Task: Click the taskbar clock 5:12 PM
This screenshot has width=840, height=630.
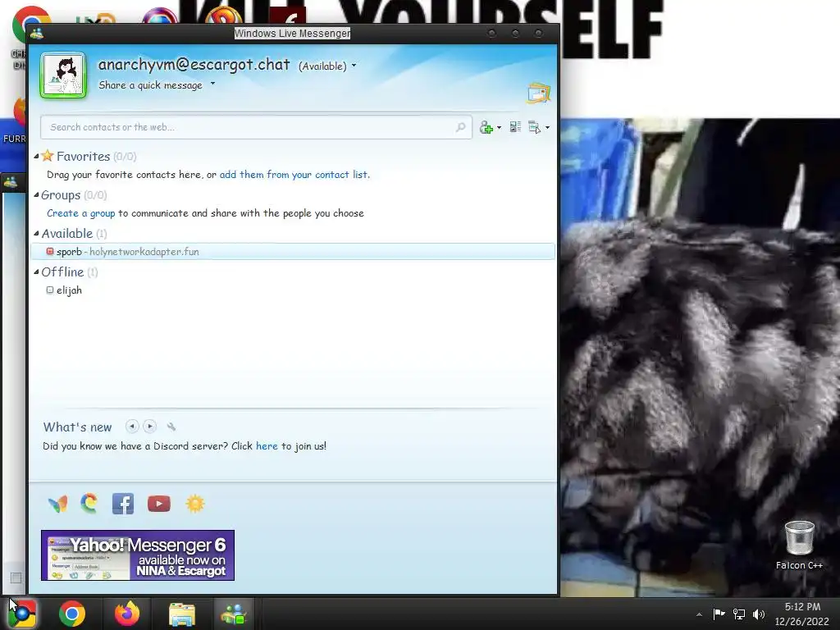Action: coord(802,607)
